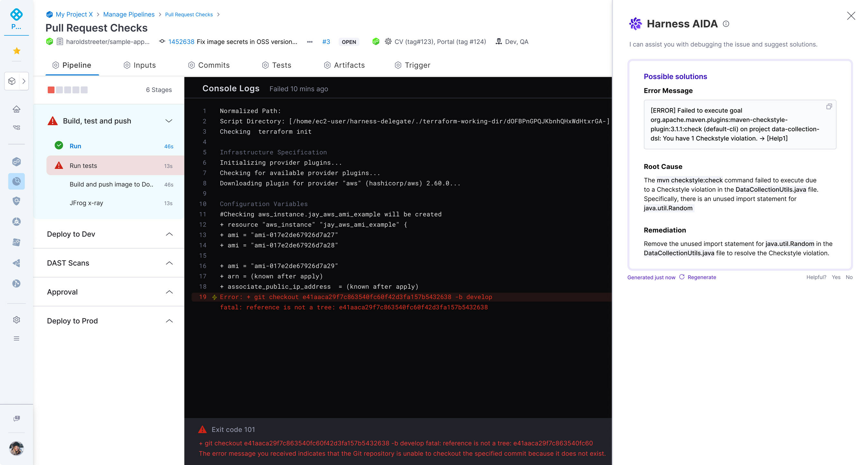Image resolution: width=868 pixels, height=465 pixels.
Task: Open the home icon in left sidebar
Action: (16, 109)
